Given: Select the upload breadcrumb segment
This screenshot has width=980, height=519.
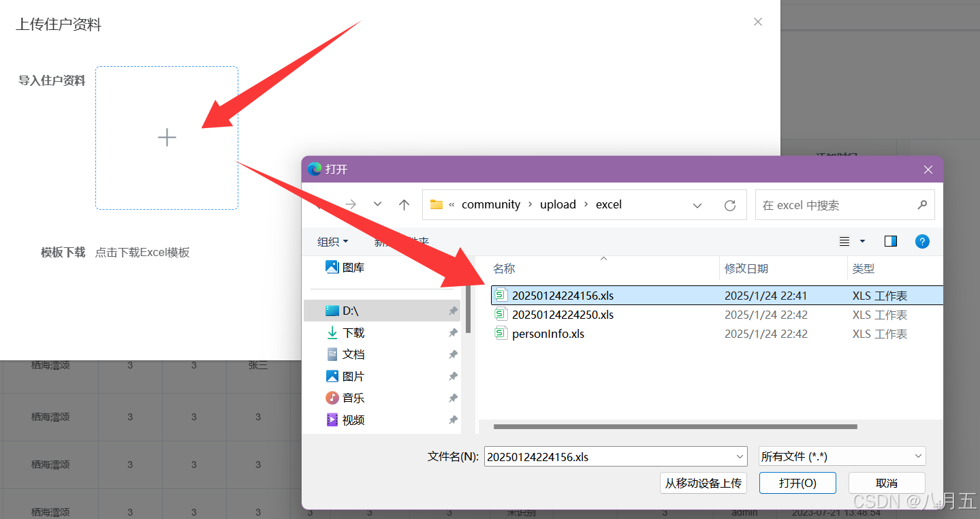Looking at the screenshot, I should [x=558, y=204].
